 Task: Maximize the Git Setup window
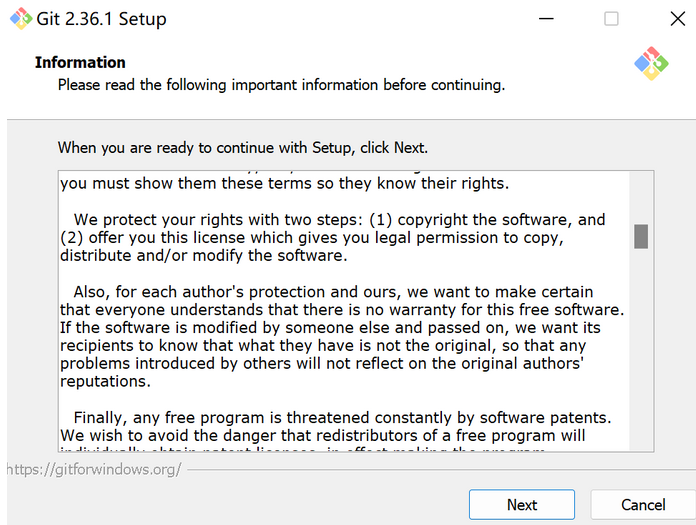click(x=611, y=19)
